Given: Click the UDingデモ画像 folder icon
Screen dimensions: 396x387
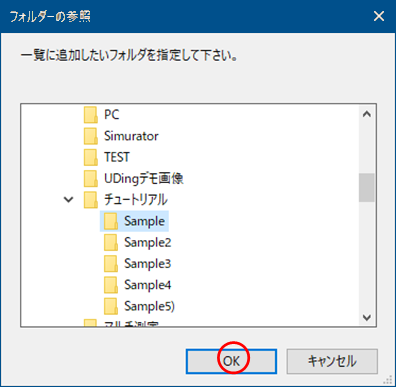Looking at the screenshot, I should click(x=90, y=179).
